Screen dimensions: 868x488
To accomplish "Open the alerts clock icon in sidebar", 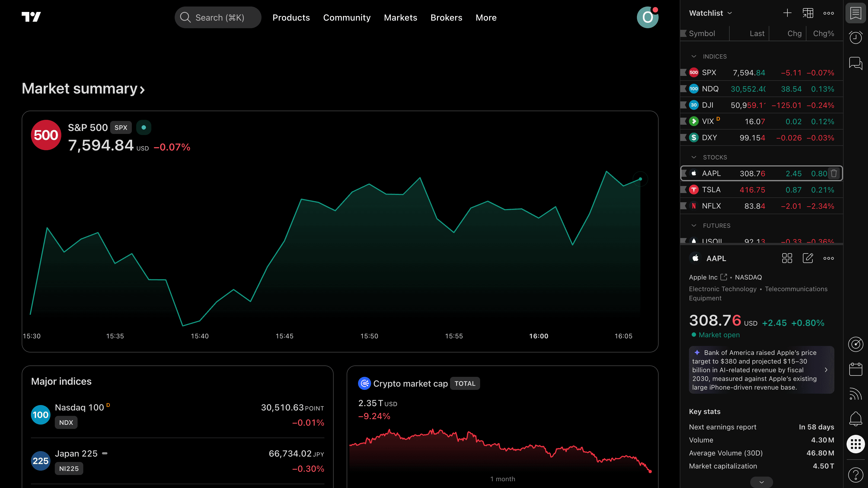I will point(856,37).
